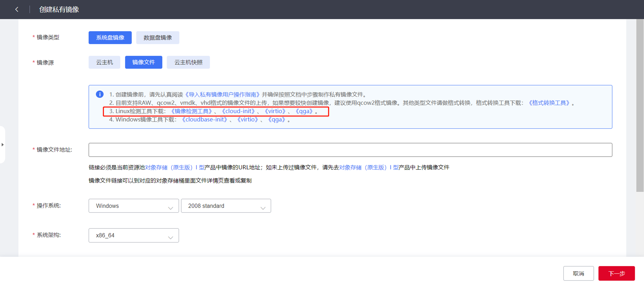Image resolution: width=644 pixels, height=289 pixels.
Task: Click the vertical page scrollbar
Action: point(640,105)
